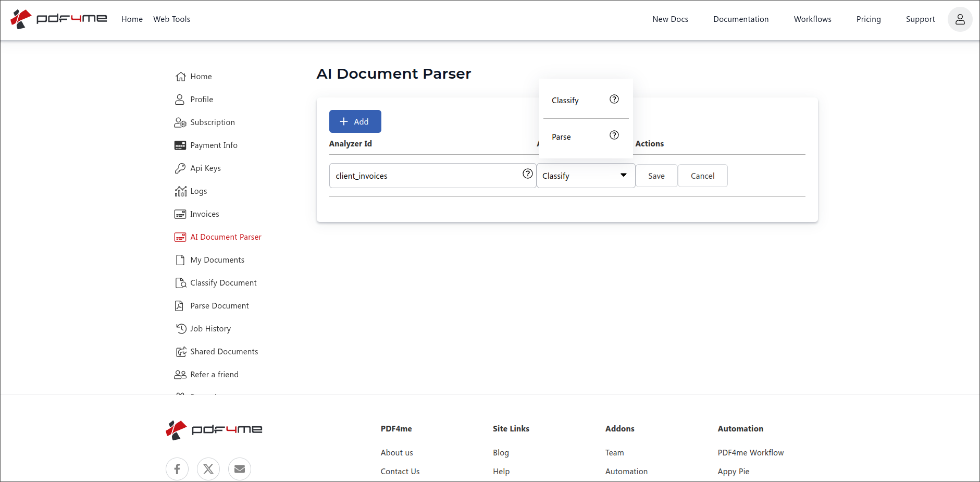Click the Parse Document PDF icon
980x482 pixels.
click(179, 306)
